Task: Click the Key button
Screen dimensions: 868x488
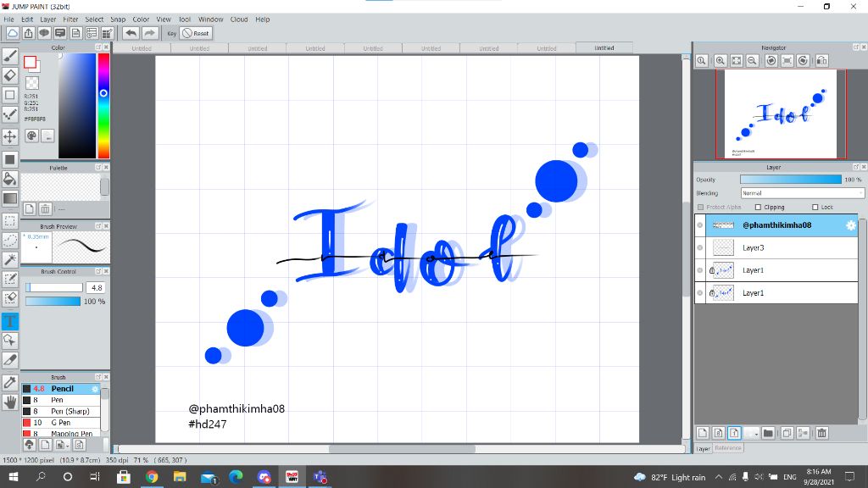Action: click(x=171, y=33)
